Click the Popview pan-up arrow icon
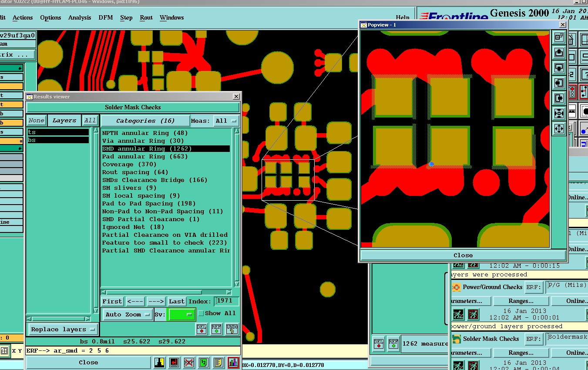This screenshot has width=588, height=370. coord(559,53)
